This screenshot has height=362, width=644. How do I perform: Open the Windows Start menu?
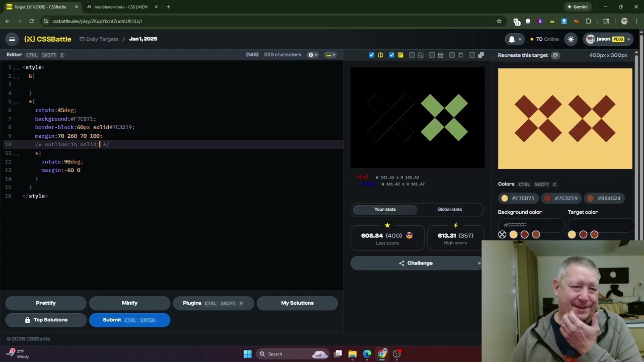coord(248,354)
